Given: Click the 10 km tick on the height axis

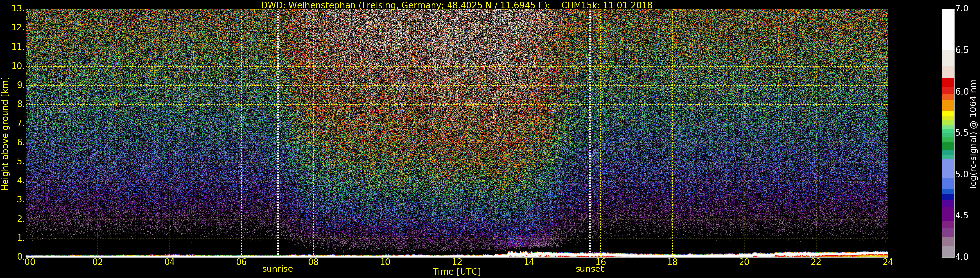Looking at the screenshot, I should [x=17, y=66].
